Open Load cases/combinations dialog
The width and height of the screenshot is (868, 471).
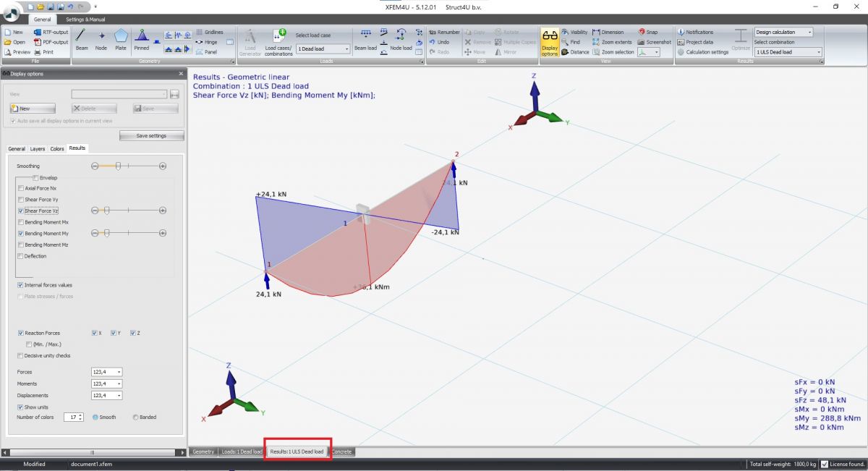[x=278, y=41]
